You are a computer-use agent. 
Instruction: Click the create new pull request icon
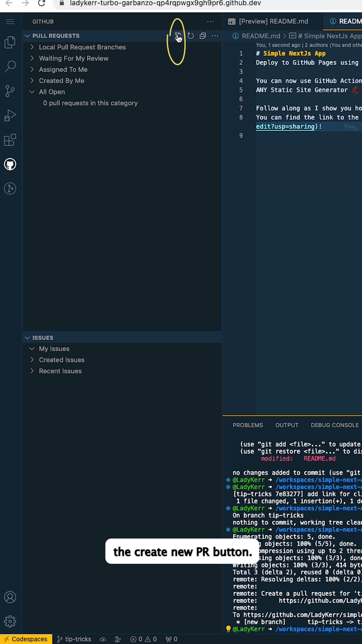point(178,36)
